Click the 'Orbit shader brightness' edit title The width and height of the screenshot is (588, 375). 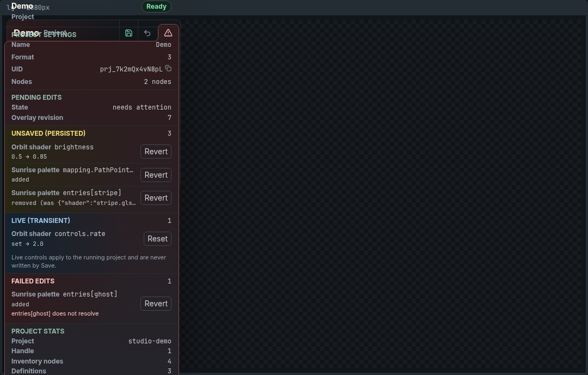coord(52,147)
